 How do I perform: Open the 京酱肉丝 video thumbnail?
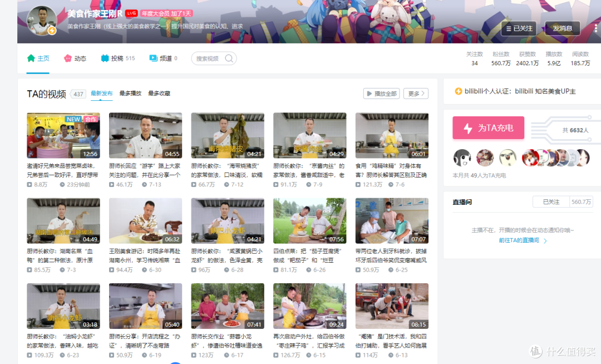[310, 135]
